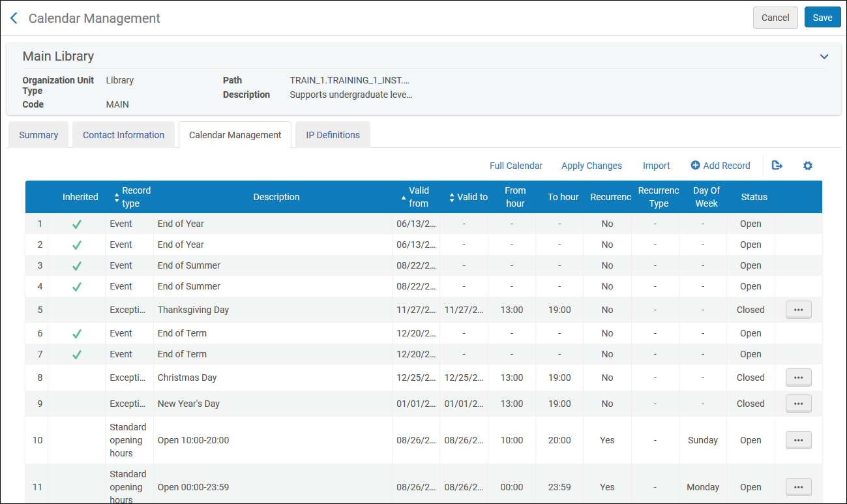Open row actions for Thanksgiving Day
The image size is (847, 504).
799,310
